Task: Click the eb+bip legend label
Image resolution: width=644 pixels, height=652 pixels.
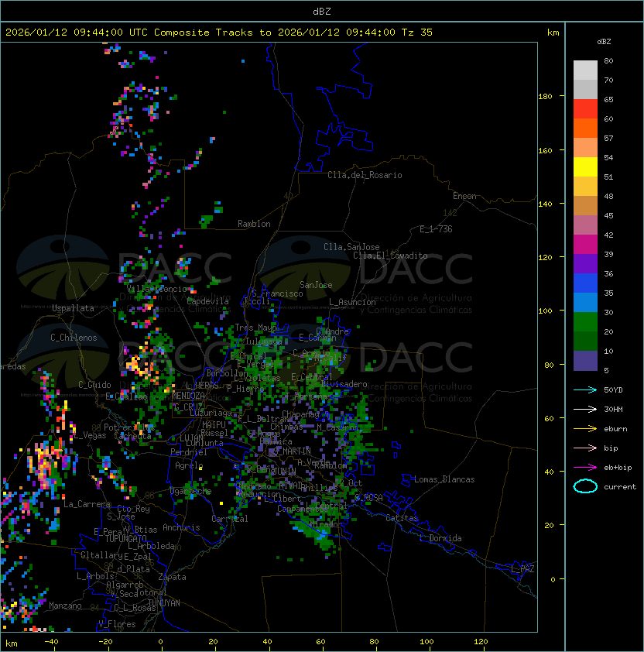Action: [x=618, y=468]
